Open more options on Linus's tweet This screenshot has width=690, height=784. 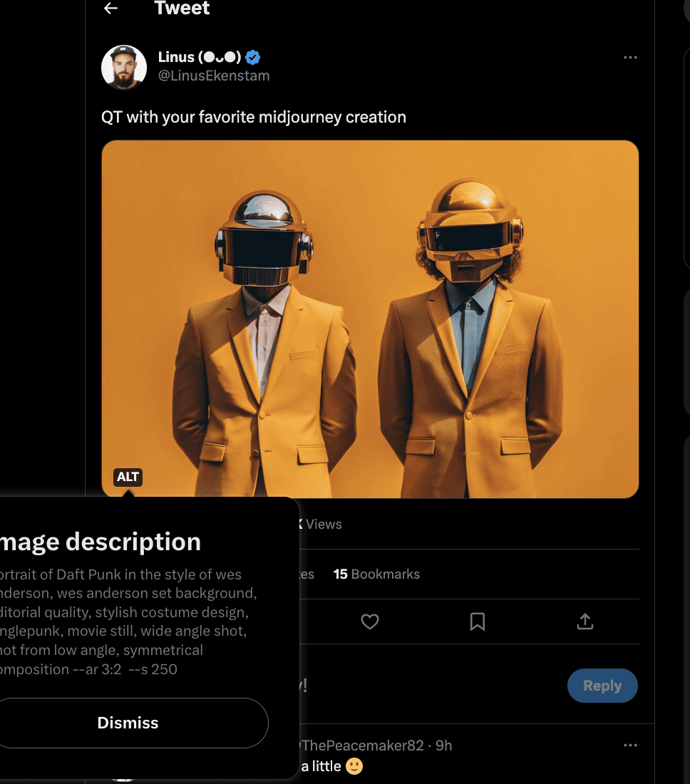click(630, 58)
